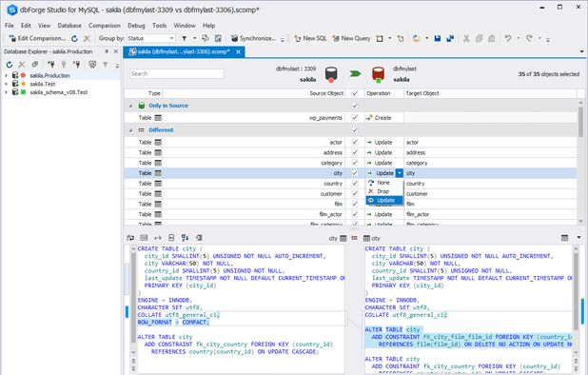Uncheck the vip_payments row checkbox
Image resolution: width=588 pixels, height=375 pixels.
[355, 118]
